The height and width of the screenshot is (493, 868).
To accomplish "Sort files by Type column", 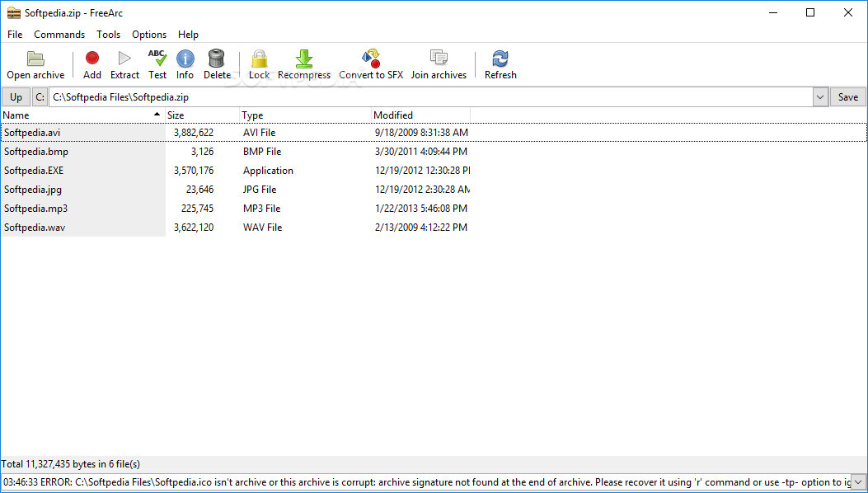I will point(305,115).
